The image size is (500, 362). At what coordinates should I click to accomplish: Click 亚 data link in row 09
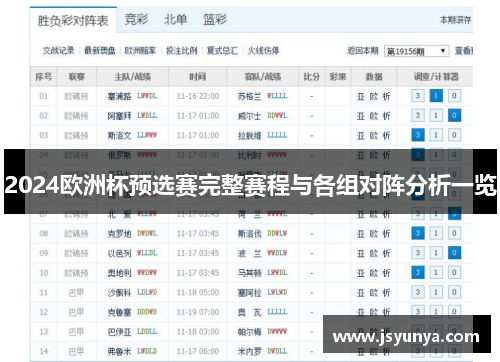coord(361,253)
